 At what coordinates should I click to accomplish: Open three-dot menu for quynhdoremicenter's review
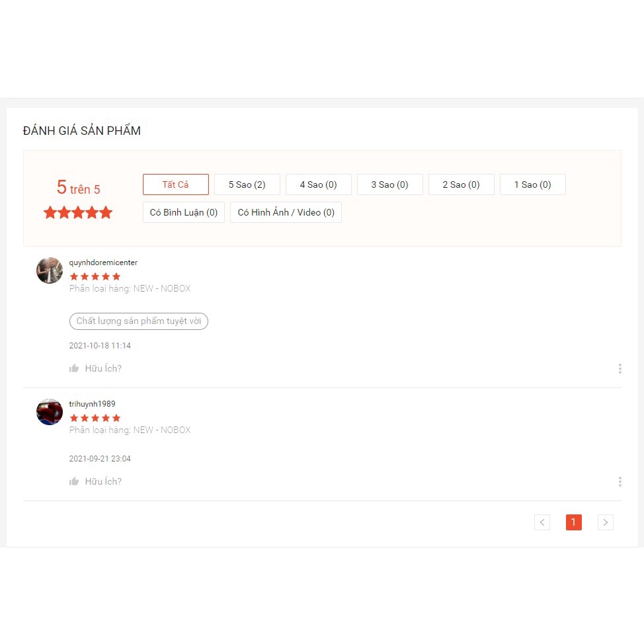pyautogui.click(x=620, y=368)
